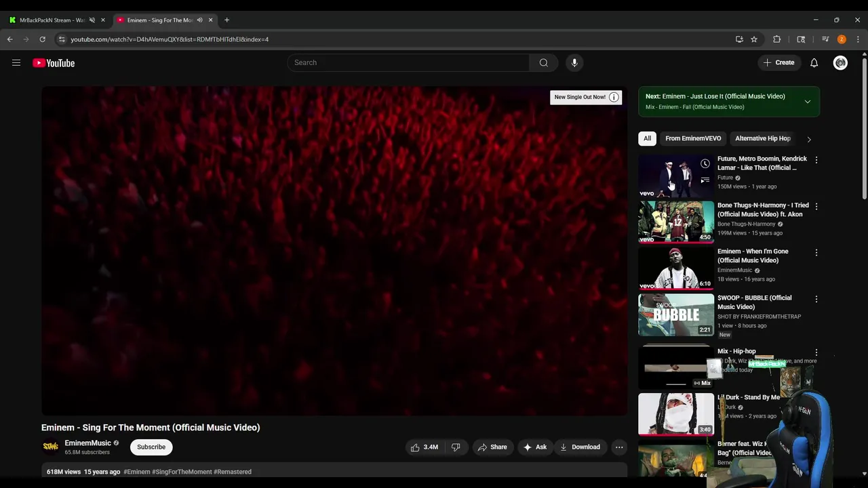Subscribe to EminemMusic
The image size is (868, 488).
click(151, 447)
